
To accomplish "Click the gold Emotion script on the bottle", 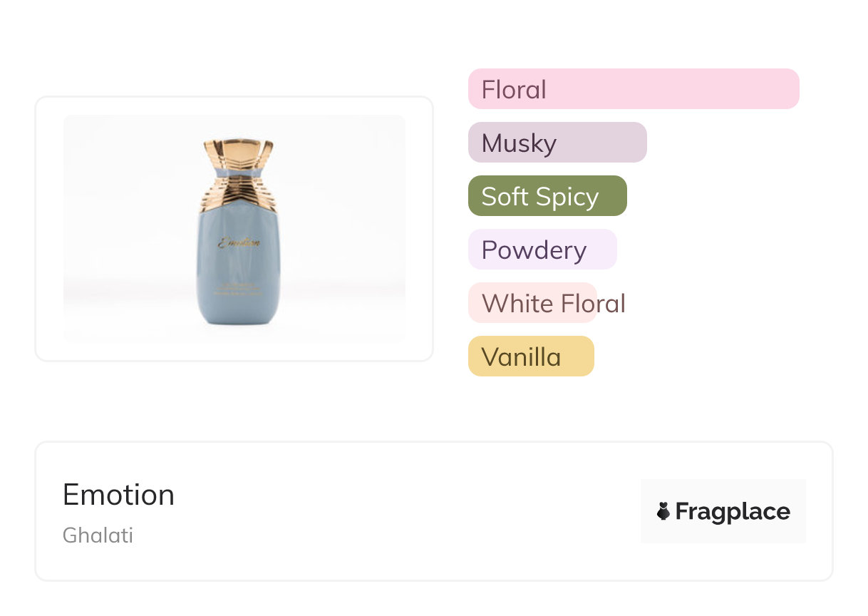I will pyautogui.click(x=239, y=242).
